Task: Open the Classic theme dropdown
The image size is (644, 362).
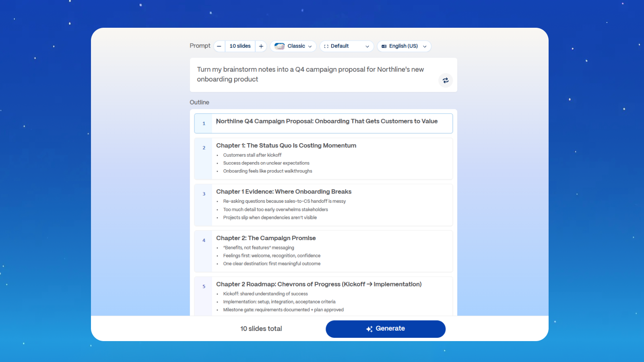Action: coord(293,46)
